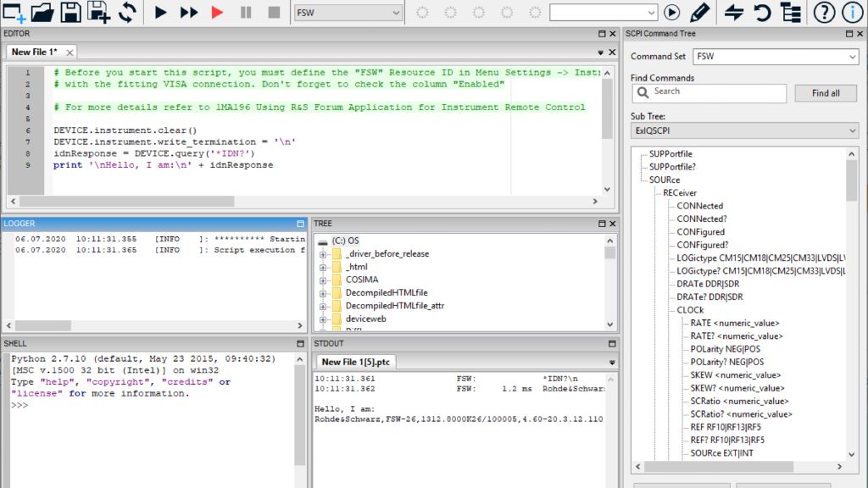Open the FSW device dropdown in toolbar
Screen dimensions: 868x488
348,13
